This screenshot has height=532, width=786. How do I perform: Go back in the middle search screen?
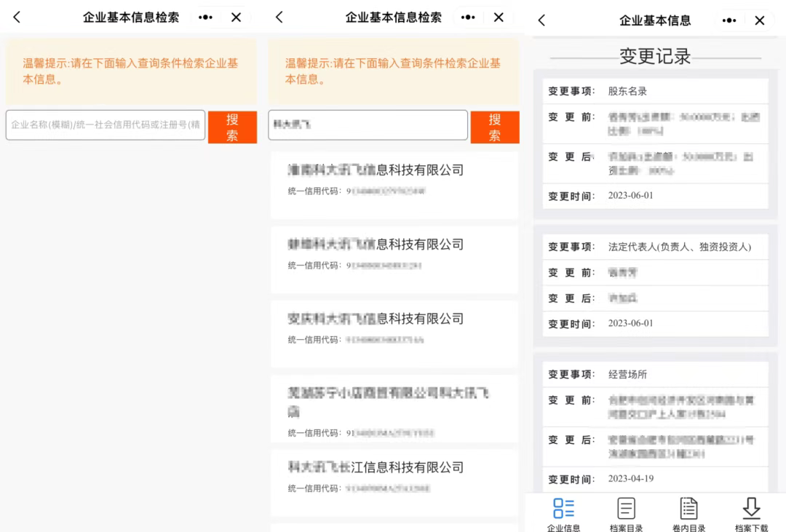click(279, 17)
